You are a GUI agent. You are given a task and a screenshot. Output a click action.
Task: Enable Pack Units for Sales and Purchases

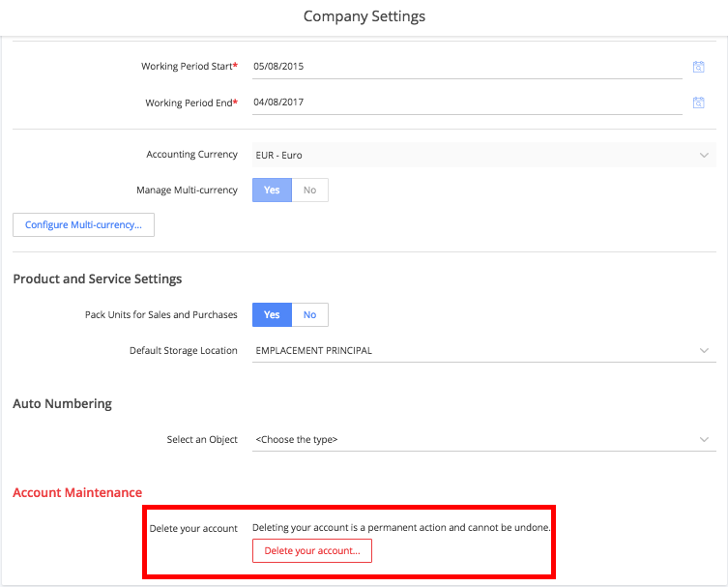click(272, 315)
